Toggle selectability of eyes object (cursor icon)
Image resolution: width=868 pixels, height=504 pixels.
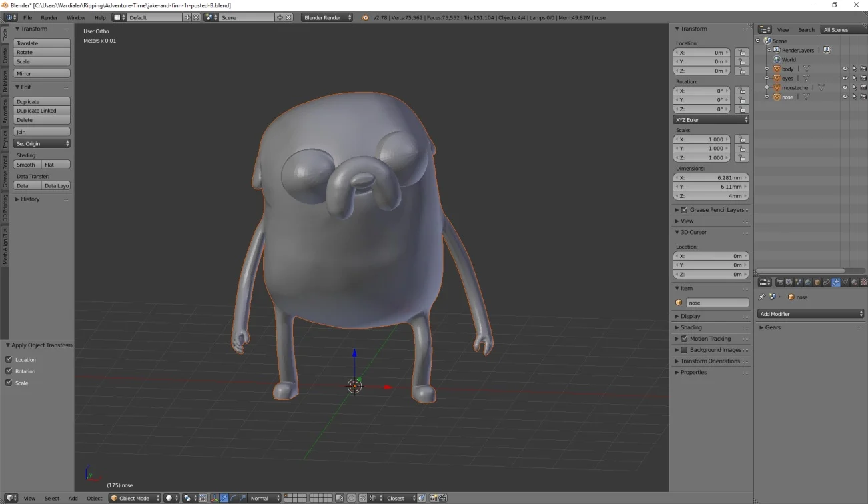click(x=854, y=78)
